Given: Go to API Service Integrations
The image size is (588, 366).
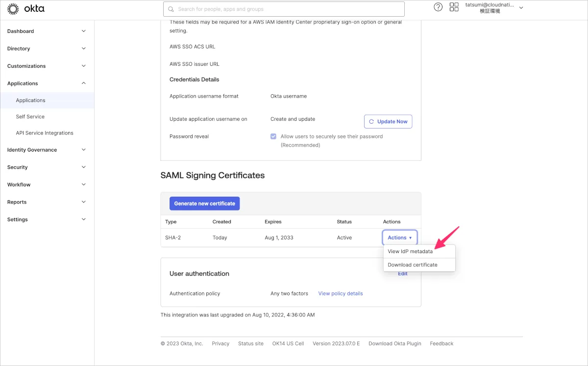Looking at the screenshot, I should [45, 133].
